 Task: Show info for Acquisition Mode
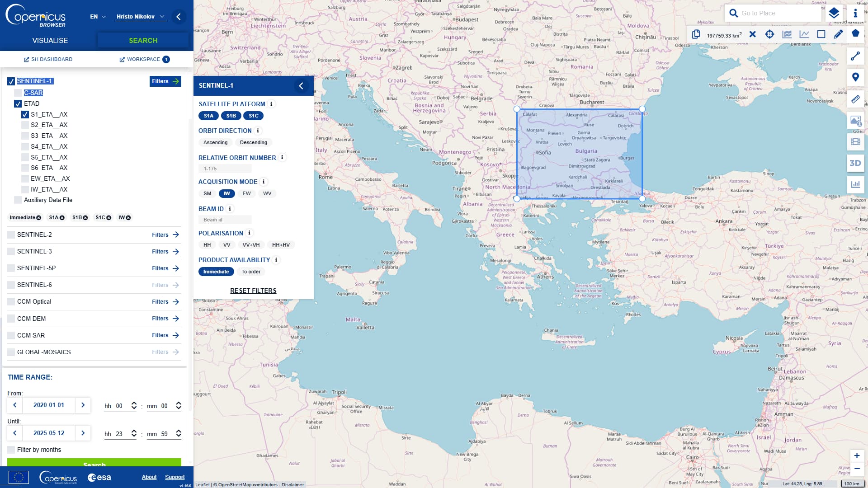point(264,182)
